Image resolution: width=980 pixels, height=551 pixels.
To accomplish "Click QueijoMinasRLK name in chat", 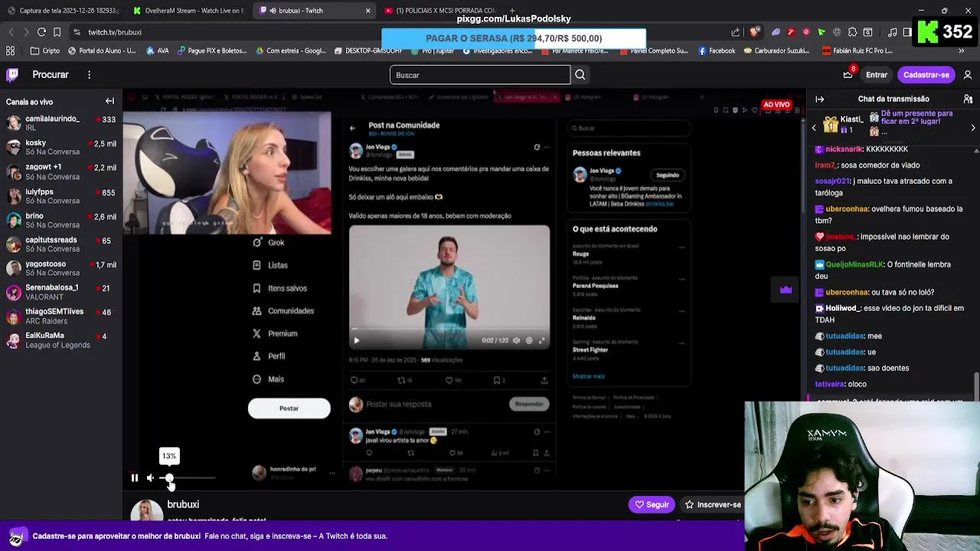I will click(854, 264).
